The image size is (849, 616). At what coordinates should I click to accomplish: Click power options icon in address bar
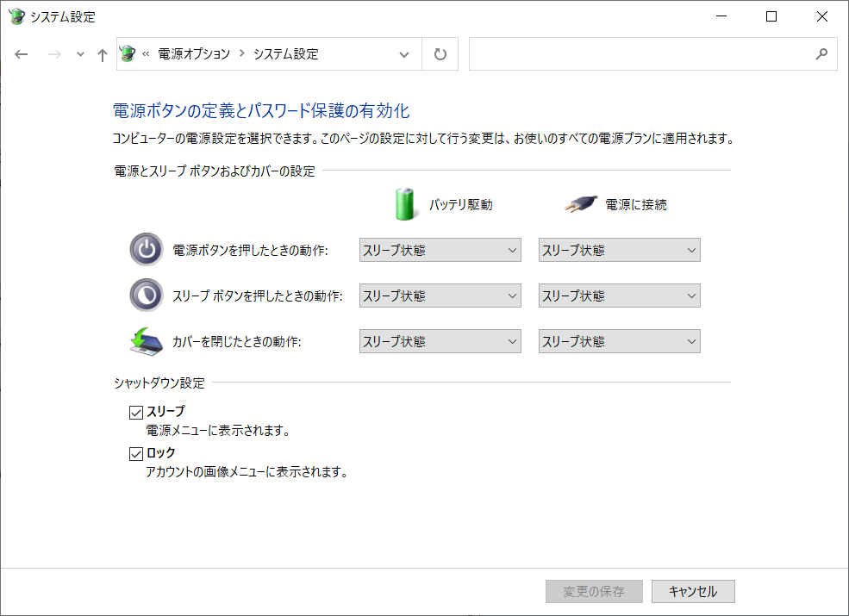(128, 53)
